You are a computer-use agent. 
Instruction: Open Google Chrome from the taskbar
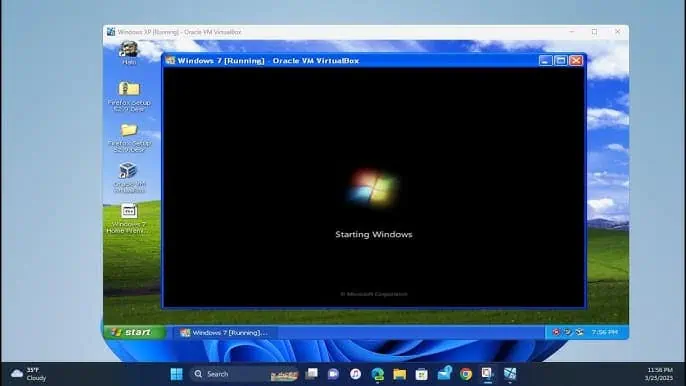466,374
